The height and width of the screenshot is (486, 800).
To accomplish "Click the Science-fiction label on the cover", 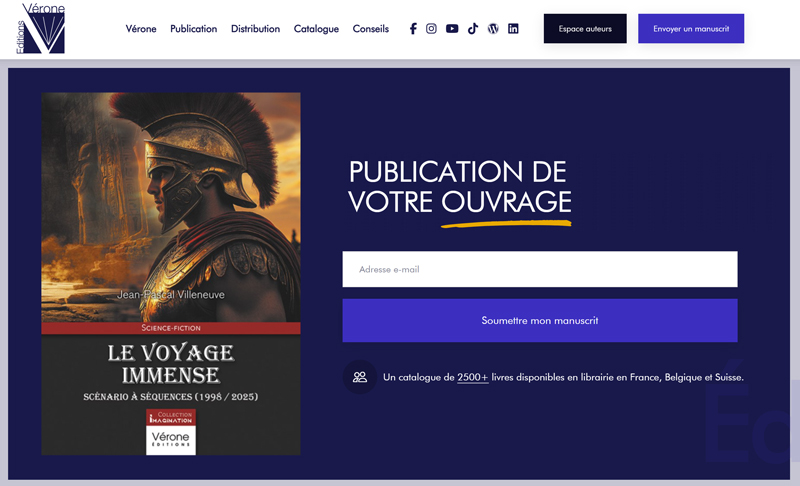I will (171, 328).
